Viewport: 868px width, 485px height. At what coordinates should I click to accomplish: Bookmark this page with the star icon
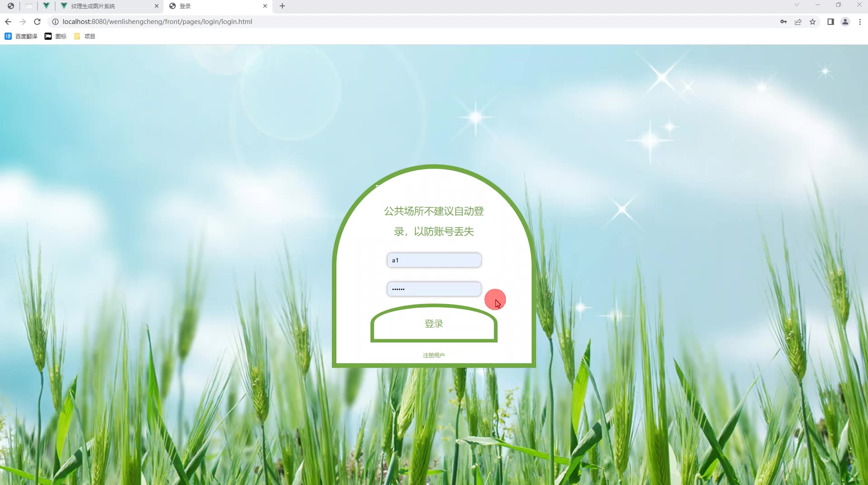pos(812,22)
